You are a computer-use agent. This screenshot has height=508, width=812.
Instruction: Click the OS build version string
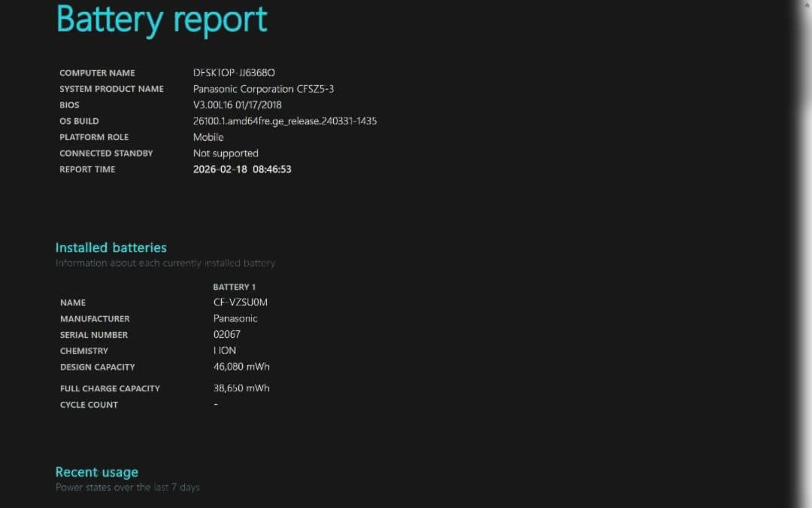[x=285, y=121]
